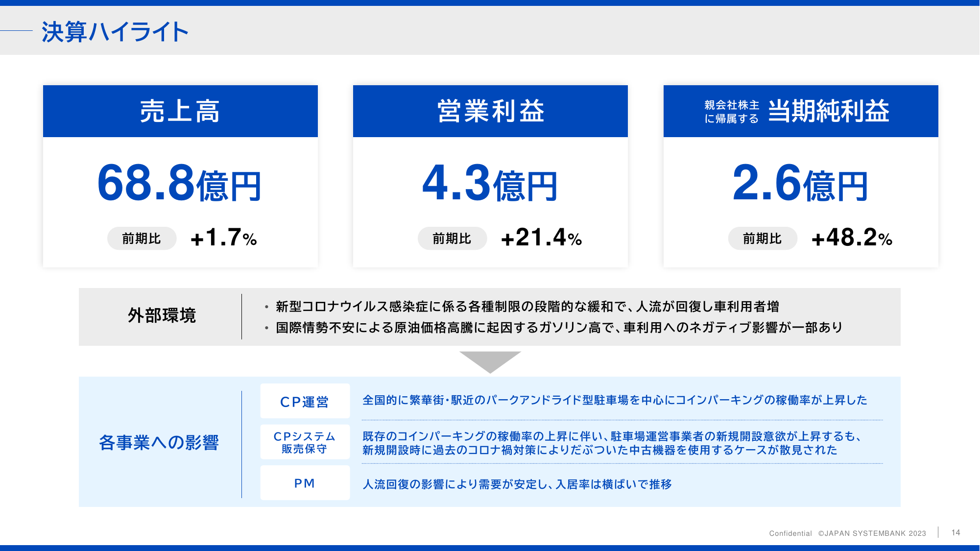
Task: Click the 68.8億円 sales figure
Action: point(180,183)
